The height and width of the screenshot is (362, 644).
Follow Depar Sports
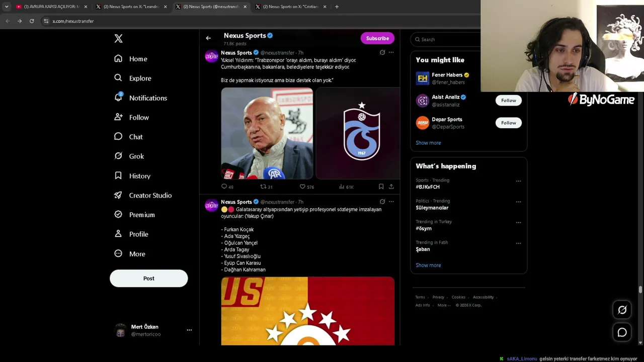(508, 123)
